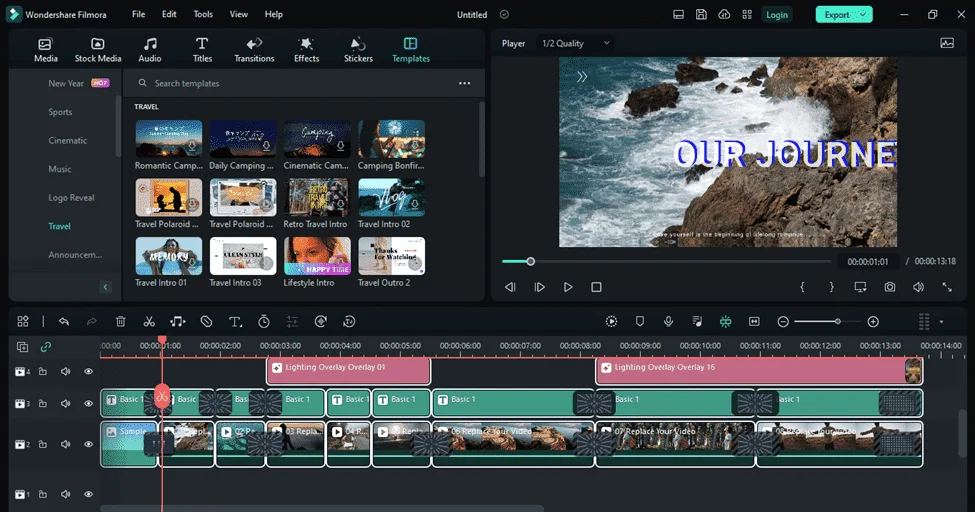Click the delete trash icon in timeline toolbar

click(x=121, y=322)
